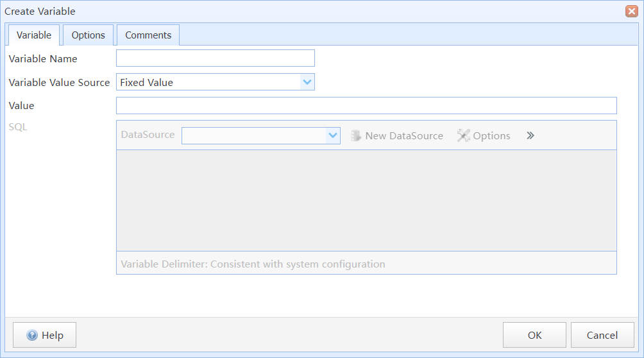Expand the toolbar overflow double-chevron

point(530,135)
